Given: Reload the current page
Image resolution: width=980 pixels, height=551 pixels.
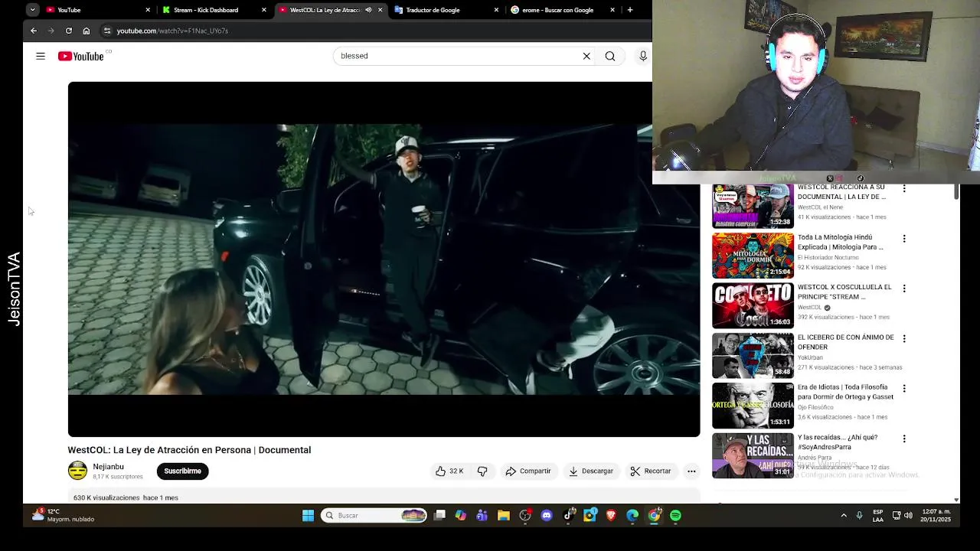Looking at the screenshot, I should [x=69, y=31].
